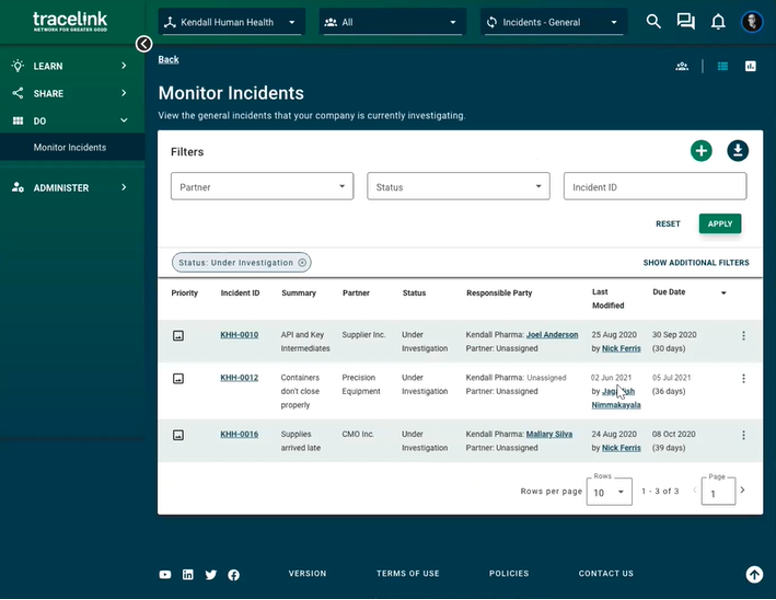Click the Page number field
The height and width of the screenshot is (600, 776).
pyautogui.click(x=718, y=492)
